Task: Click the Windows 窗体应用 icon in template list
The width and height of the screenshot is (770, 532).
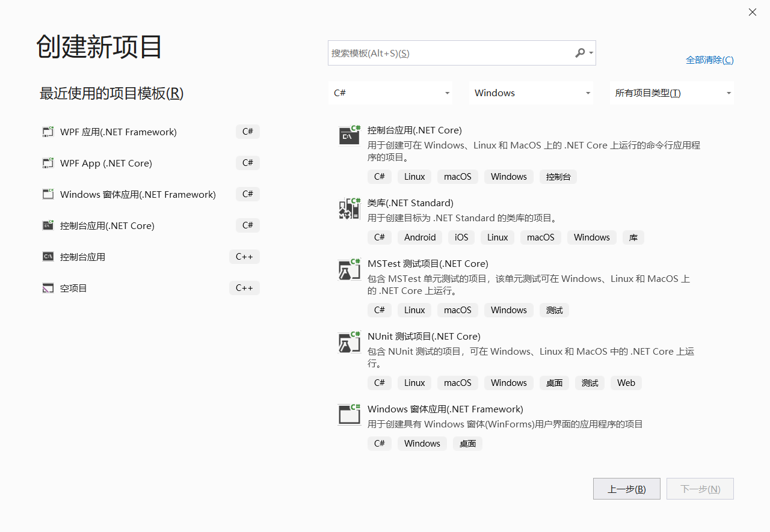Action: tap(349, 414)
